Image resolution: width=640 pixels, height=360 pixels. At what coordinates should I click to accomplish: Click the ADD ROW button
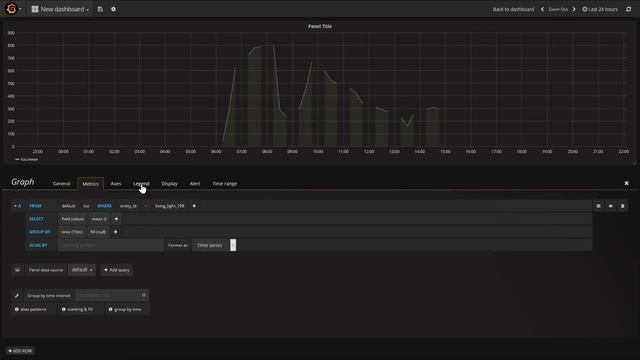coord(20,351)
